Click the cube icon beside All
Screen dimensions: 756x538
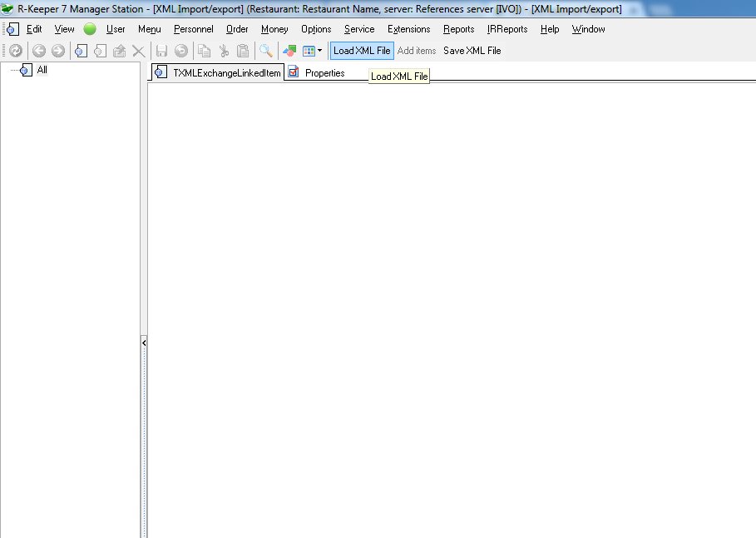tap(26, 70)
